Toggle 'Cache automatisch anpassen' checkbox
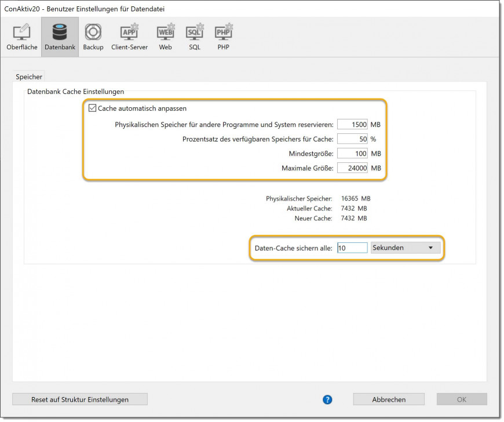The height and width of the screenshot is (422, 504). (92, 108)
